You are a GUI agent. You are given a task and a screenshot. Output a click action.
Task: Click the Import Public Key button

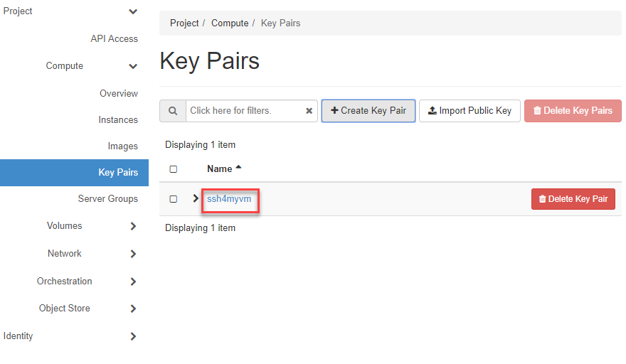click(469, 111)
